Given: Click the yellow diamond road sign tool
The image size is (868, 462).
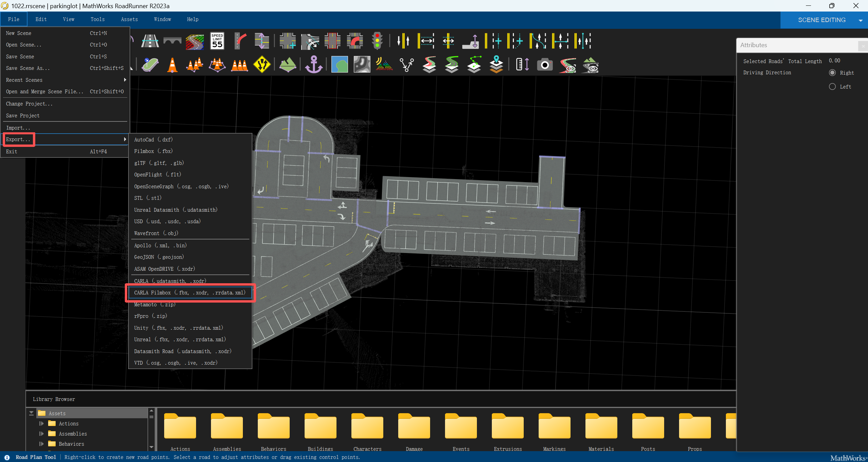Looking at the screenshot, I should pyautogui.click(x=262, y=64).
